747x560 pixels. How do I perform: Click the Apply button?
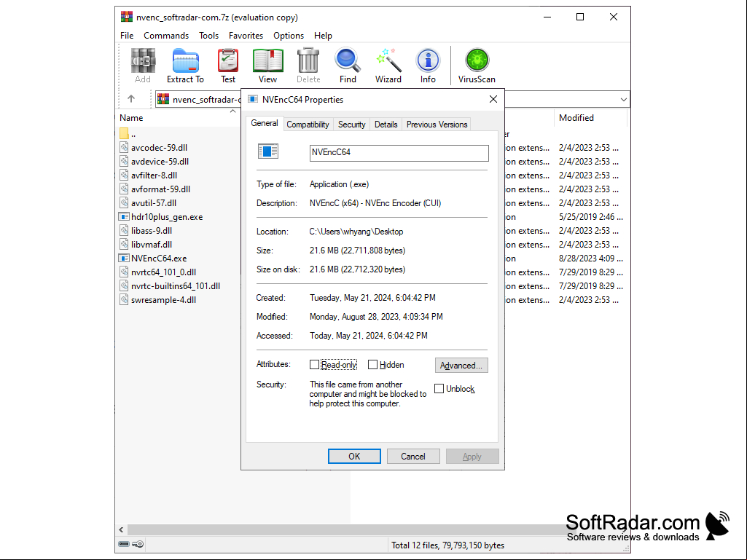click(472, 456)
